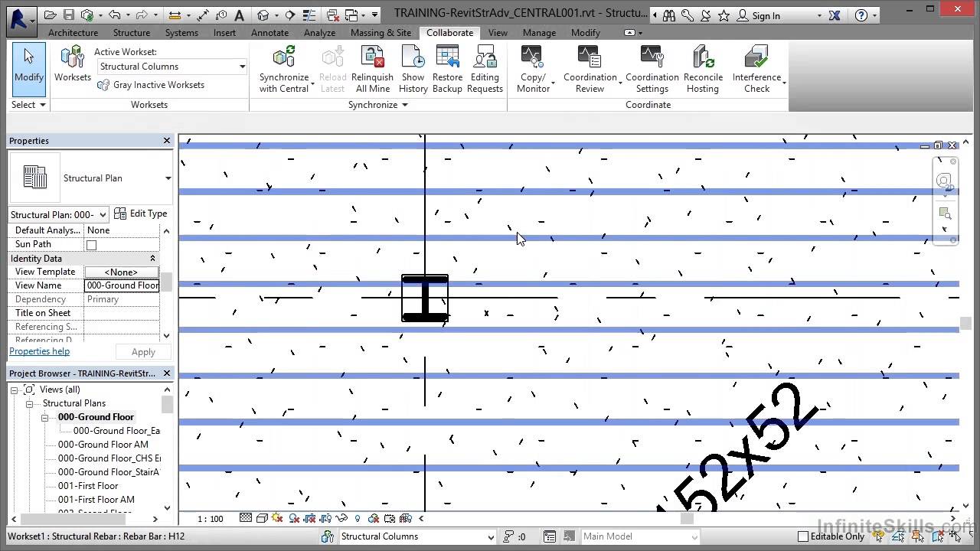
Task: Click the 1 : 100 view scale
Action: point(211,519)
